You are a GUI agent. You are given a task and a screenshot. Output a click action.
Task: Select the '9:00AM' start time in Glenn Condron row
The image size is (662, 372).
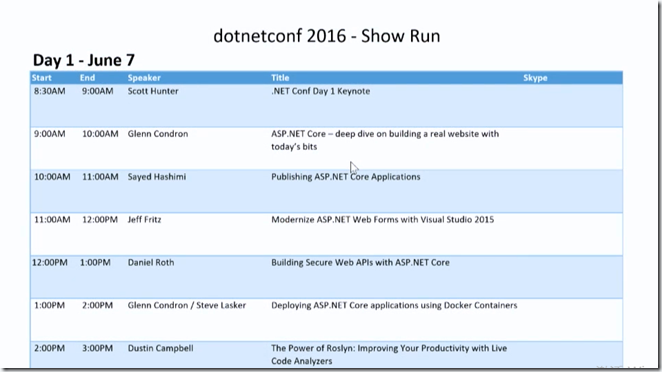pyautogui.click(x=50, y=134)
